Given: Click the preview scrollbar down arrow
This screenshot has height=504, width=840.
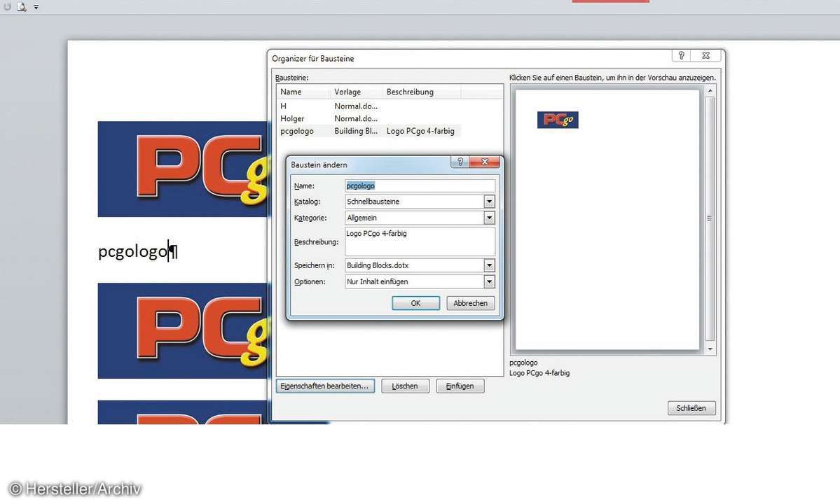Looking at the screenshot, I should click(x=710, y=349).
